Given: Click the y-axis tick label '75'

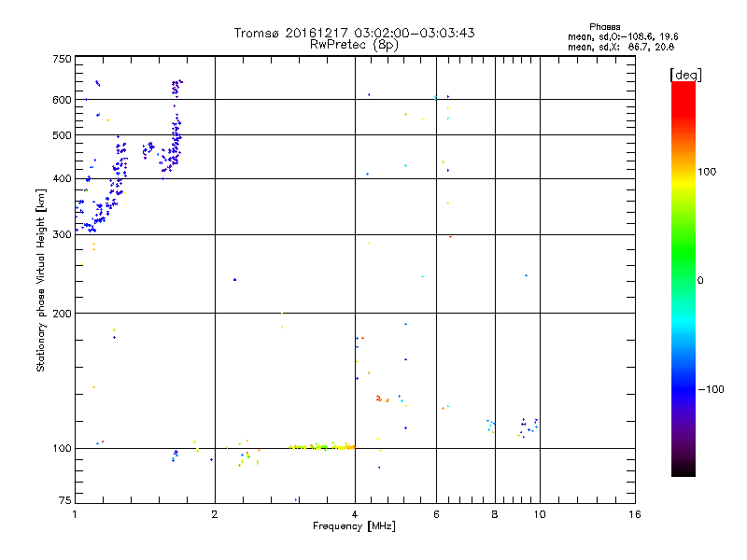Looking at the screenshot, I should (65, 500).
